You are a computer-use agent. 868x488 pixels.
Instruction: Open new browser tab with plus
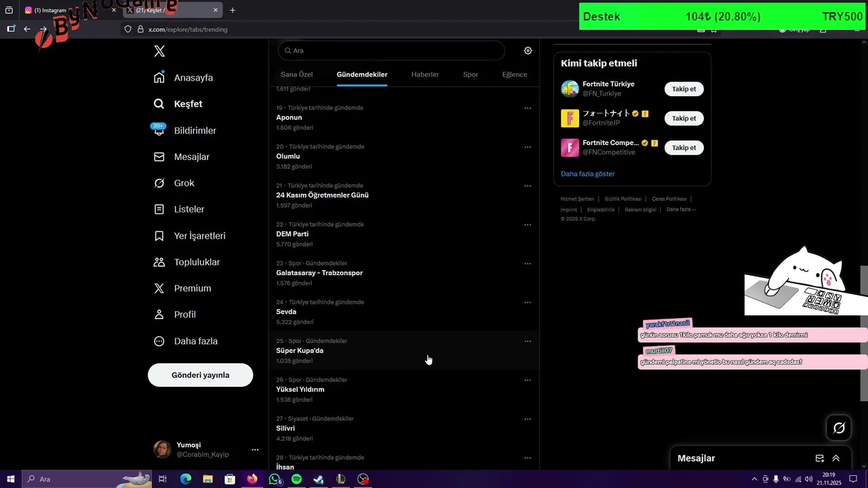coord(233,10)
